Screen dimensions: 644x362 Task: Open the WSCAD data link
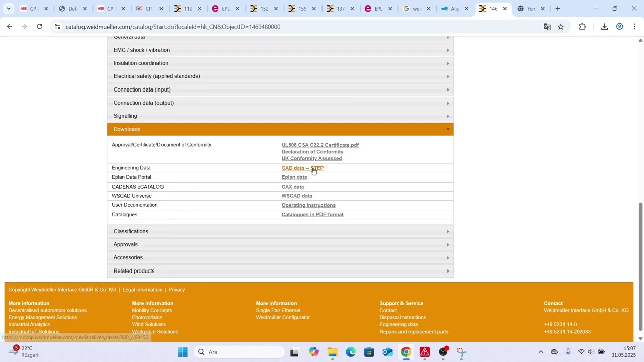[x=297, y=196]
